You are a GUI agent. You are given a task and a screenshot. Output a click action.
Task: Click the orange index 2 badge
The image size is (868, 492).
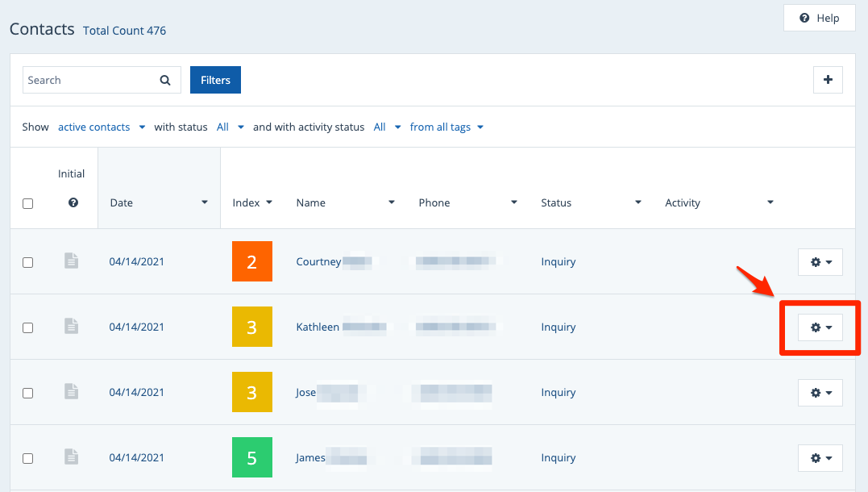(x=251, y=261)
